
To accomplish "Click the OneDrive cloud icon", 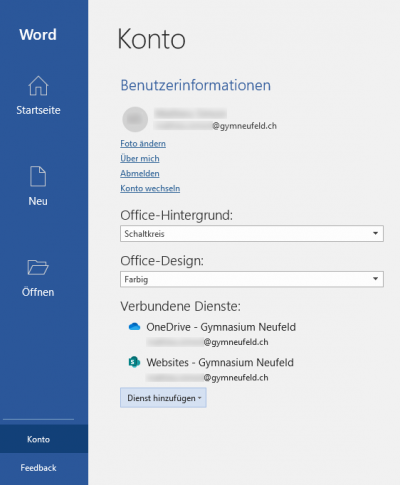I will click(134, 327).
